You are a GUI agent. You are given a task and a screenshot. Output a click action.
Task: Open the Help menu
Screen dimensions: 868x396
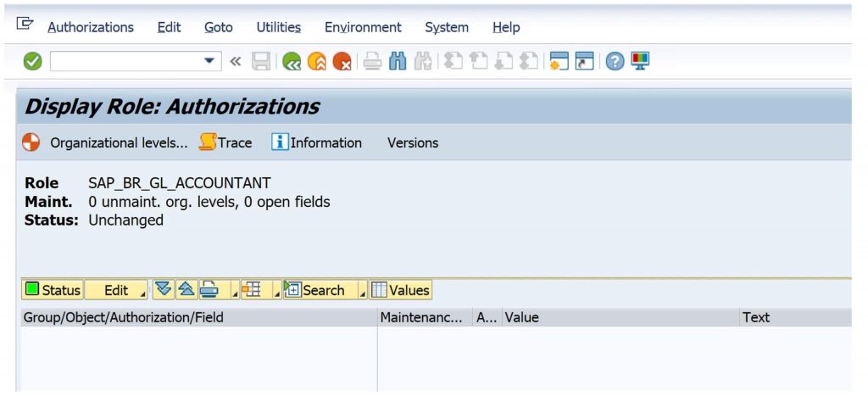click(506, 27)
